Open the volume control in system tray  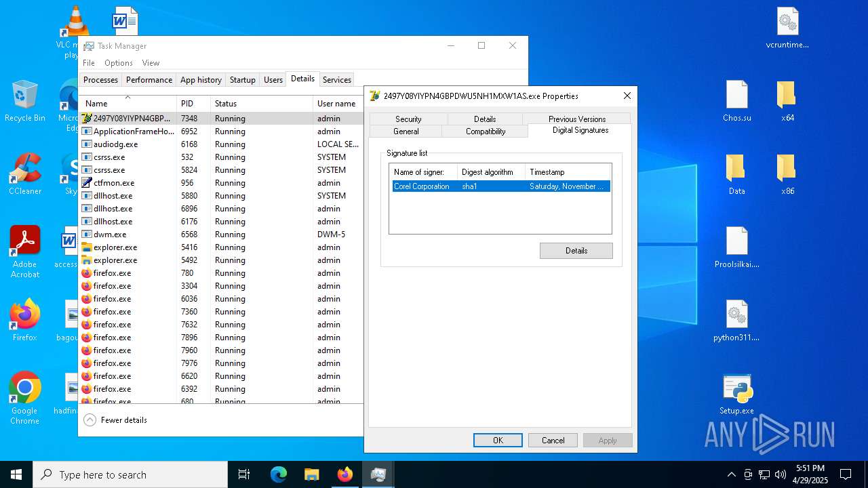coord(781,474)
